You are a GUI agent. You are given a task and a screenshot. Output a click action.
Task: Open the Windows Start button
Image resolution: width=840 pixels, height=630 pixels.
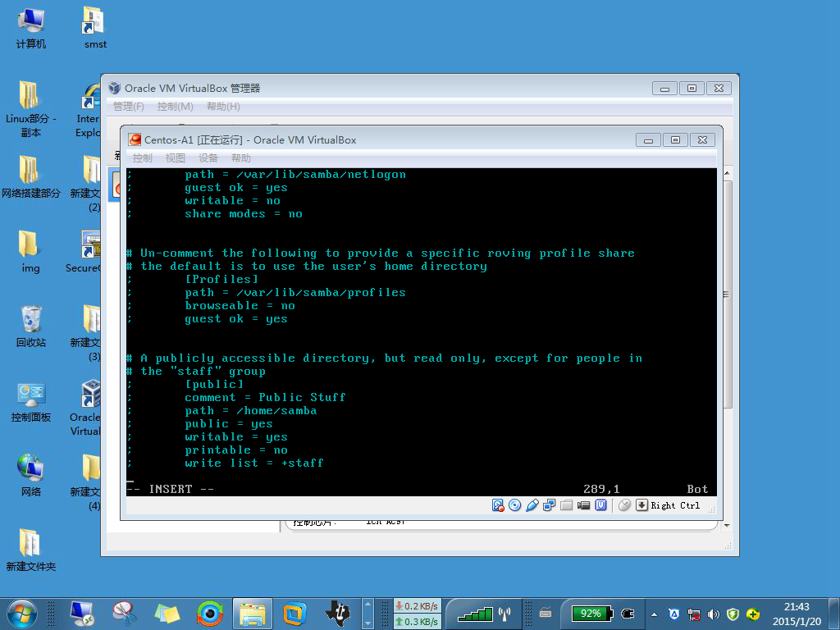point(22,614)
